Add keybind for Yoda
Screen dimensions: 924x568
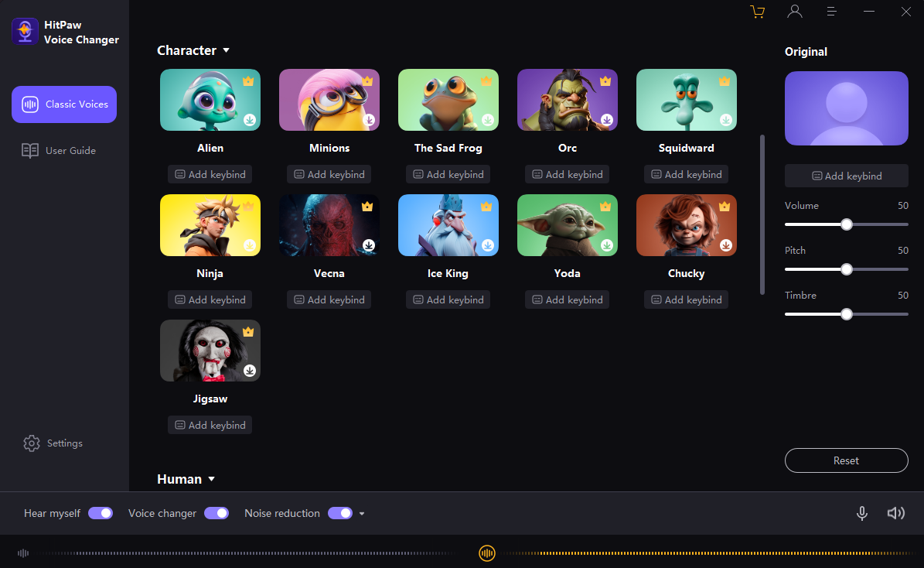click(x=567, y=299)
